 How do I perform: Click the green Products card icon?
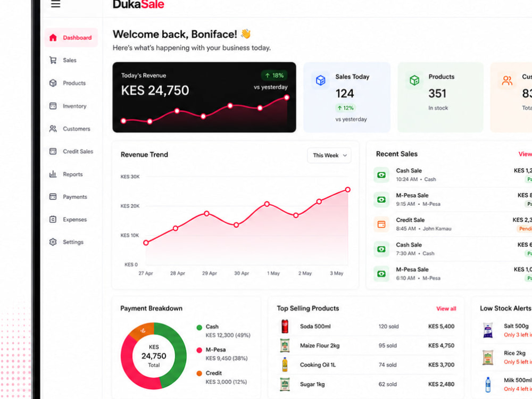tap(414, 80)
